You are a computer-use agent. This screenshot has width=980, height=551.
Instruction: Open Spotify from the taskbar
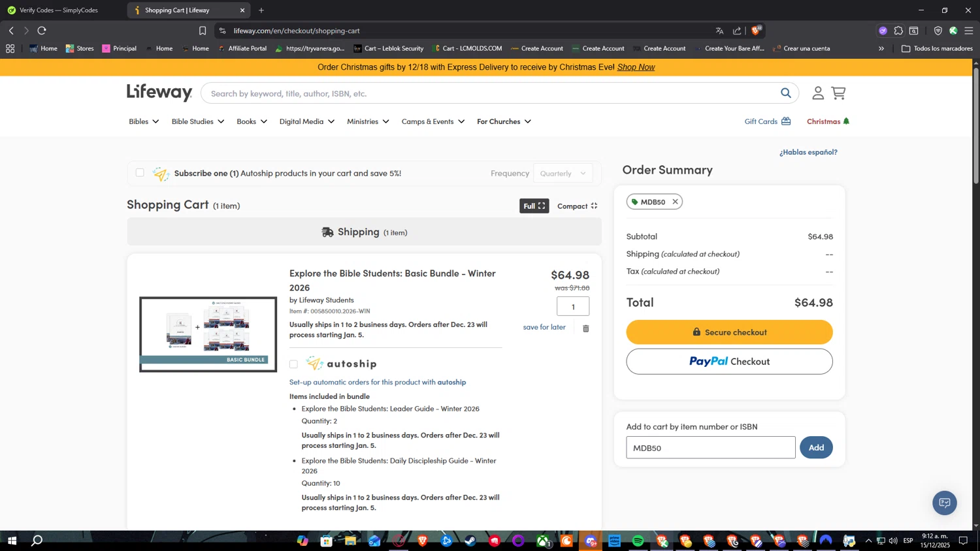point(638,541)
